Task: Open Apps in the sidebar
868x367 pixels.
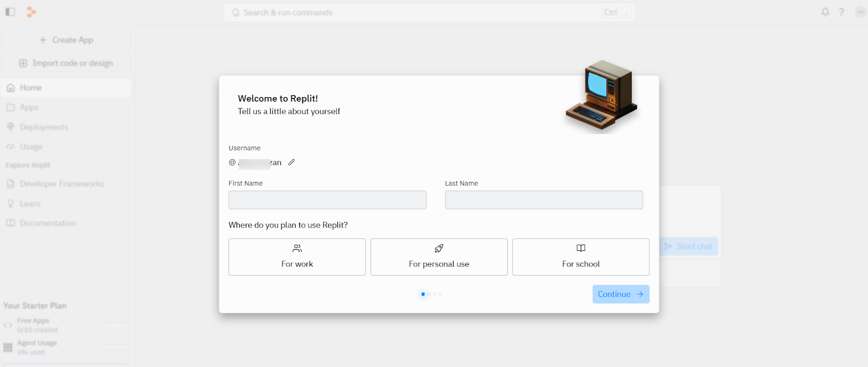Action: (x=66, y=107)
